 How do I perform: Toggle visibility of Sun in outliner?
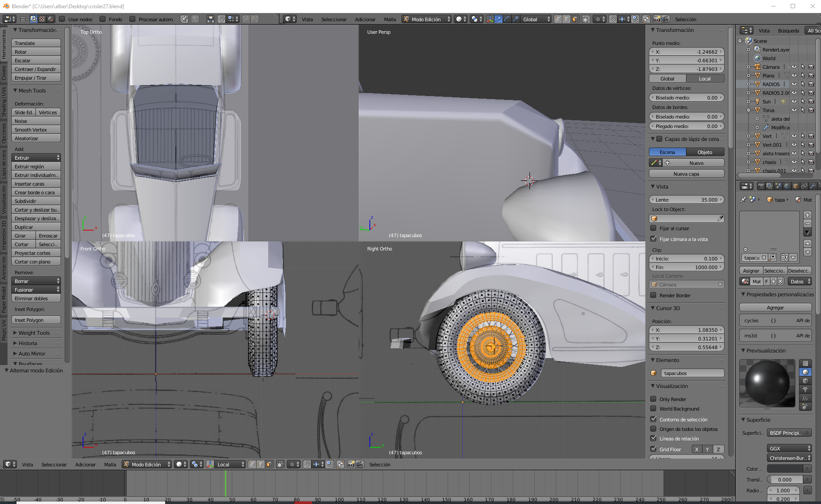[x=794, y=101]
